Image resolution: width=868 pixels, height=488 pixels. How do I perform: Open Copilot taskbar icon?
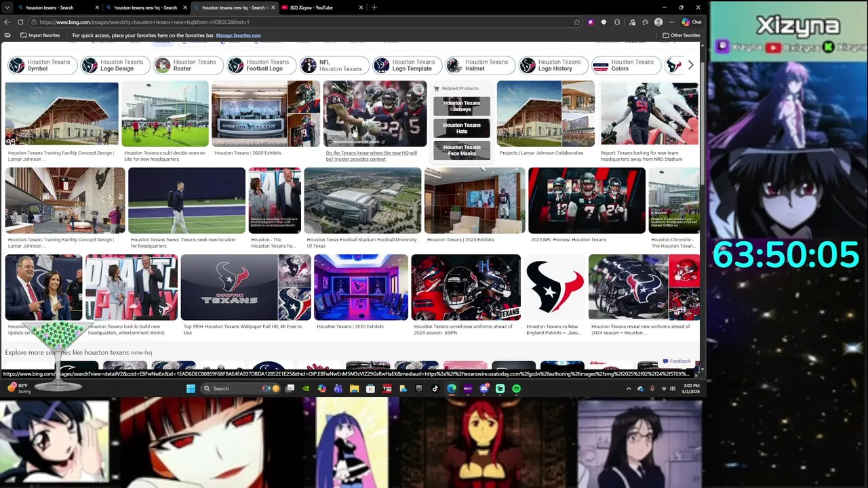(321, 388)
